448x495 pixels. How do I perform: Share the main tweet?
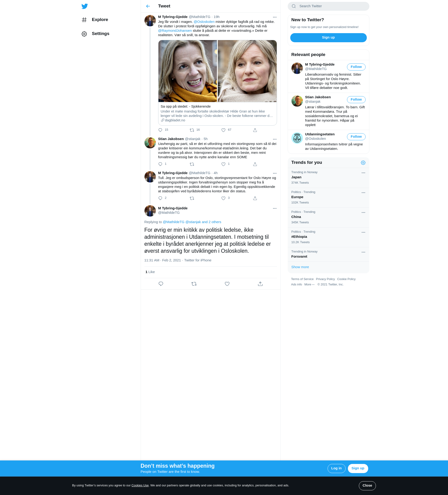(x=260, y=284)
